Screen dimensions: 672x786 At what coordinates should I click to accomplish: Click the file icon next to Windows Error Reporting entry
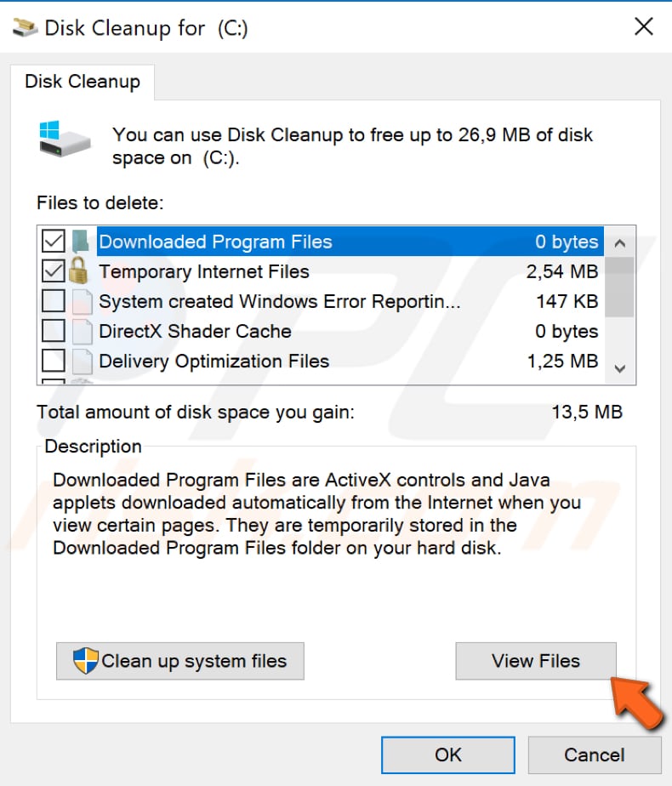coord(84,300)
